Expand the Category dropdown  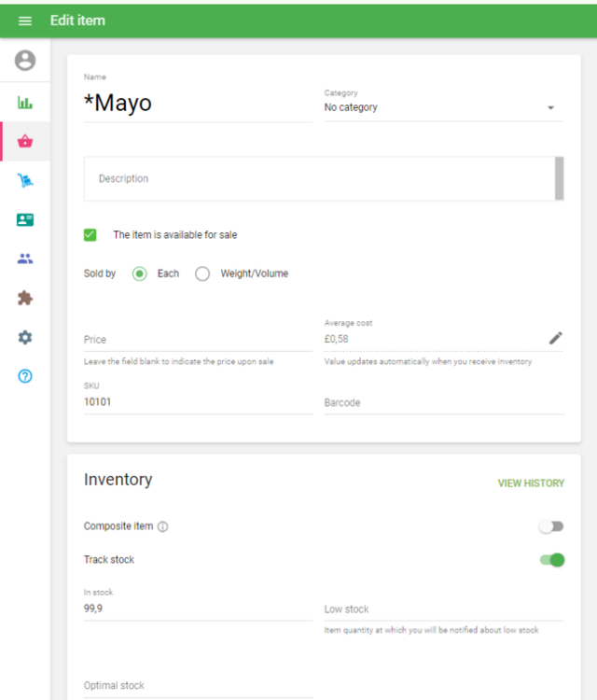click(x=443, y=107)
